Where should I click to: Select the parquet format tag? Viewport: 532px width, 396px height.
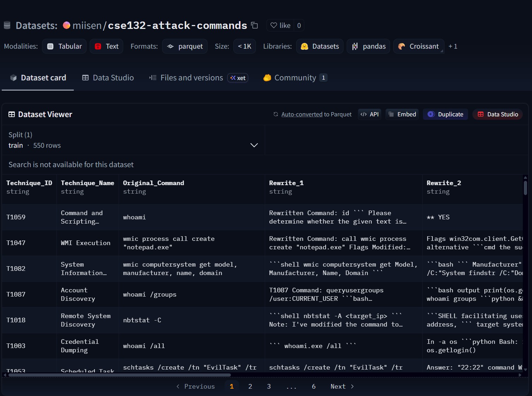185,46
